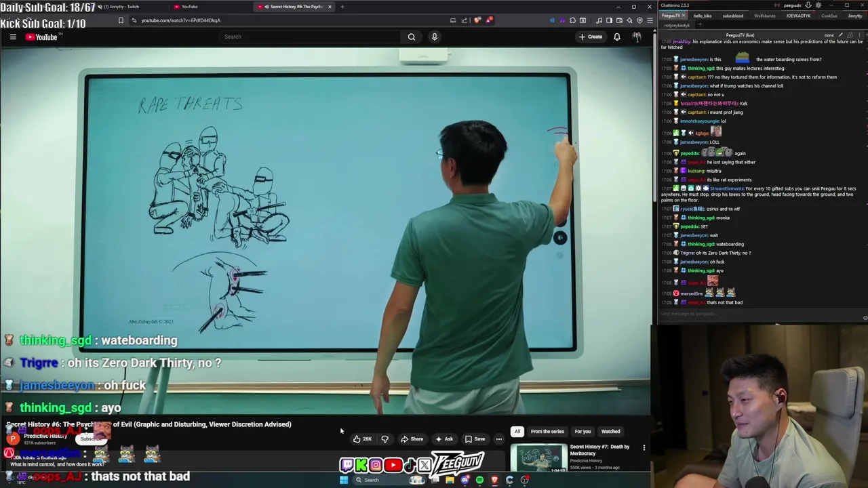Click the Share button under the video
Screen dimensions: 868x488
[412, 439]
